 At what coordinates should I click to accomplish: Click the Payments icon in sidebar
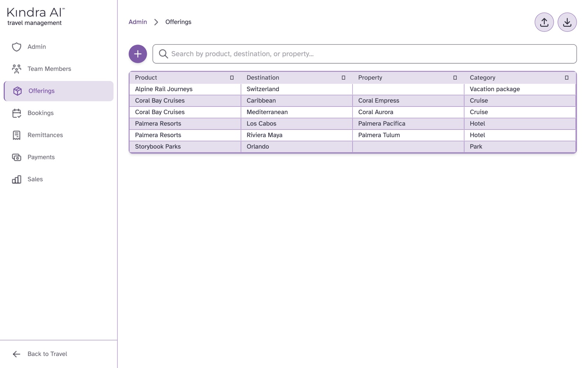pyautogui.click(x=17, y=157)
